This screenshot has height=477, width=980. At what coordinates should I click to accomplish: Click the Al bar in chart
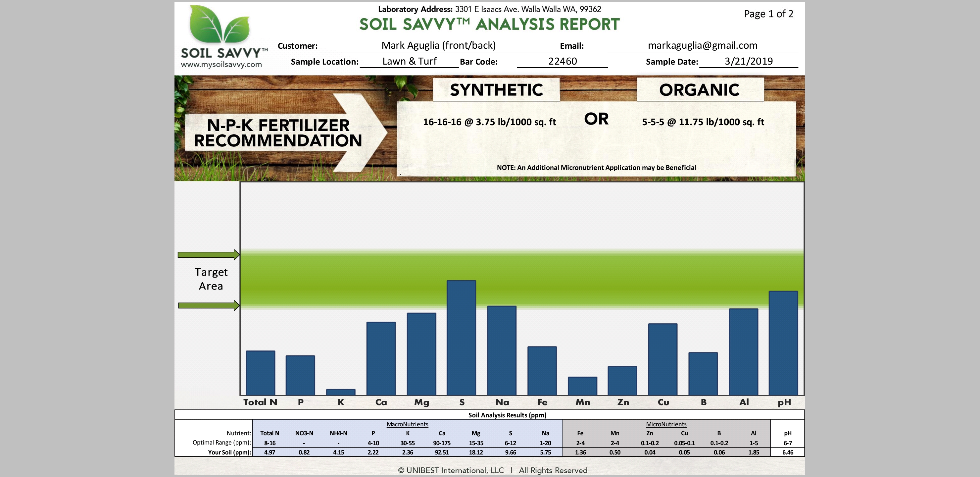tap(743, 352)
